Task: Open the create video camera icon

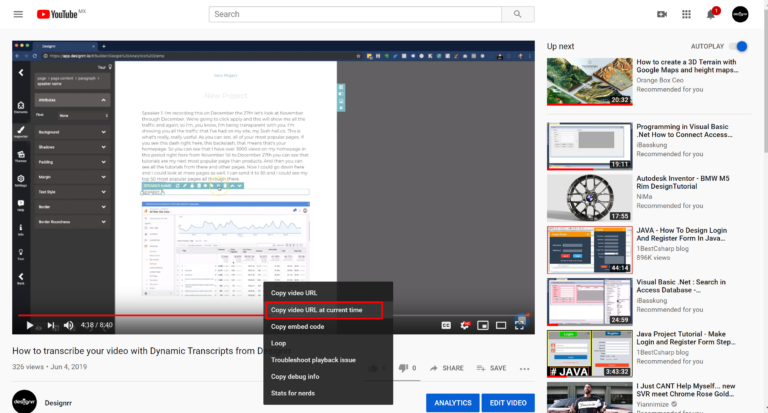Action: click(662, 14)
